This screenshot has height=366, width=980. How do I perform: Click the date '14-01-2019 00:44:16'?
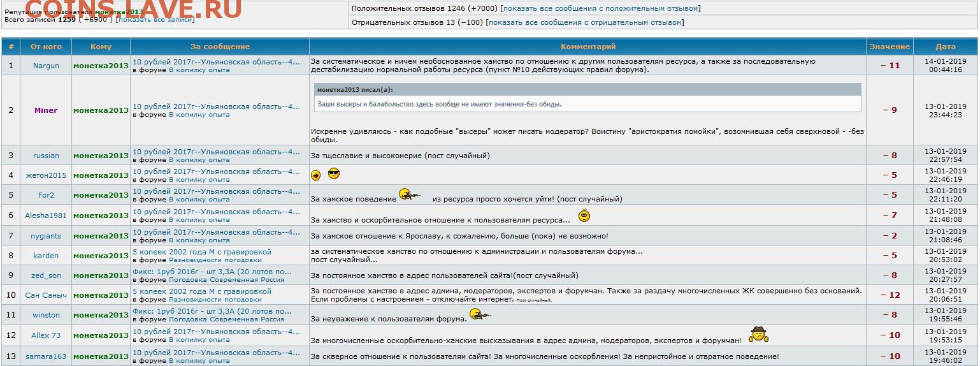(x=946, y=66)
